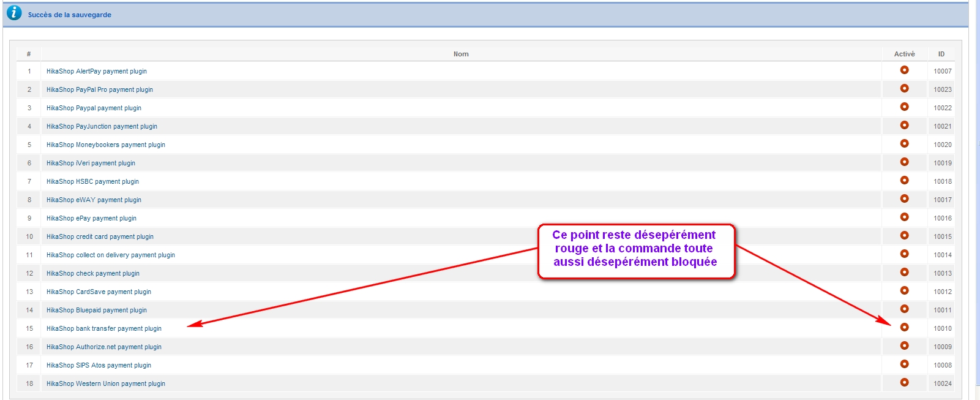
Task: Open HikaShop Western Union payment plugin
Action: (x=106, y=384)
